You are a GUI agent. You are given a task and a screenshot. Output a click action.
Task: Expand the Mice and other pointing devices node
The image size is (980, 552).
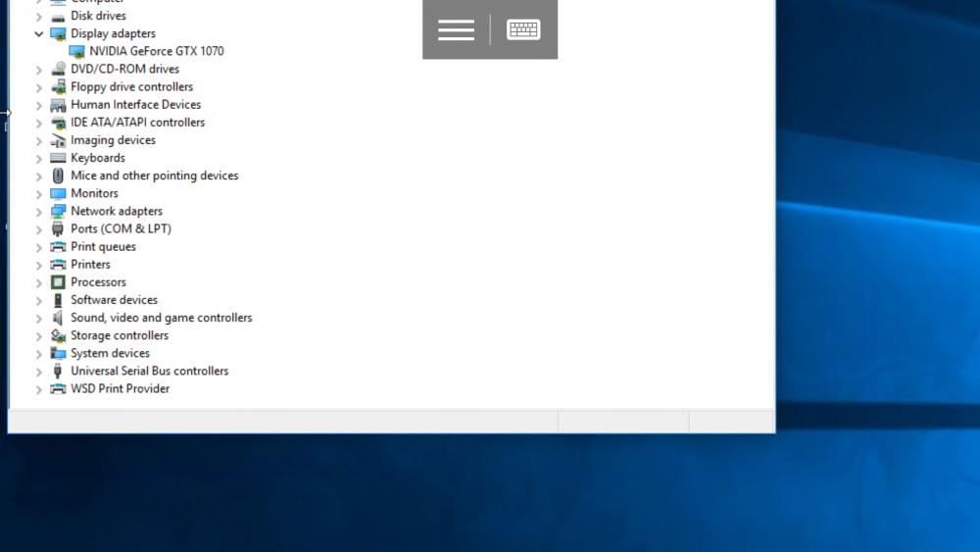point(39,176)
